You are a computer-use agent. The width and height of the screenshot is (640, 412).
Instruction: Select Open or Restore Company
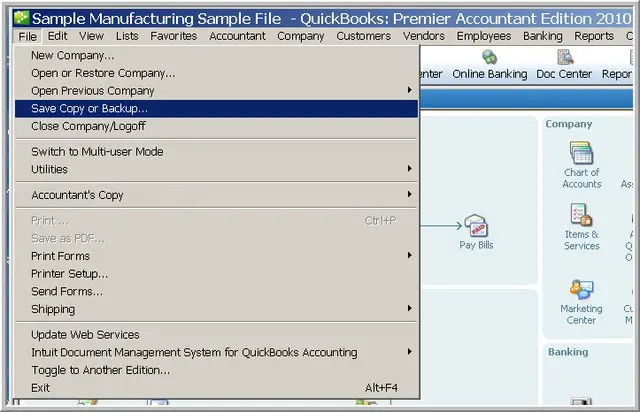[216, 73]
